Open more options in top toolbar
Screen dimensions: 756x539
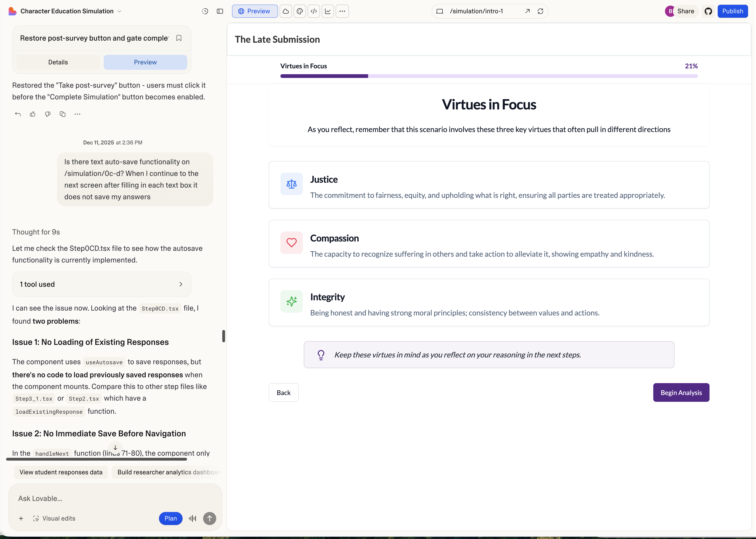[342, 11]
